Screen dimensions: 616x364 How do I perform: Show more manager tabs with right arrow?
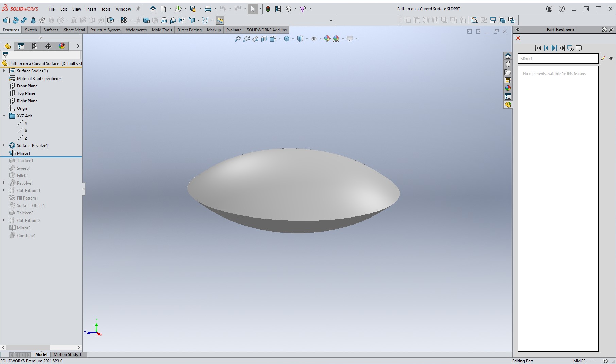point(78,46)
